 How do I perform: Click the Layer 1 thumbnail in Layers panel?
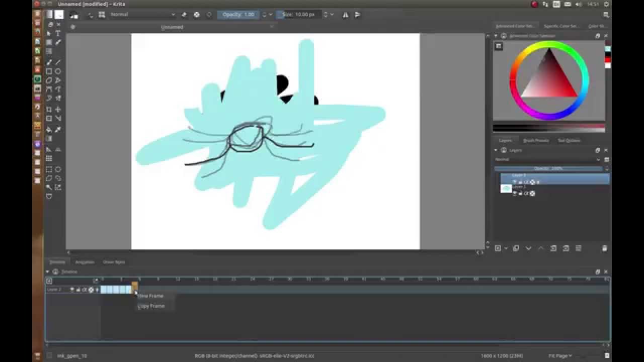click(x=506, y=189)
